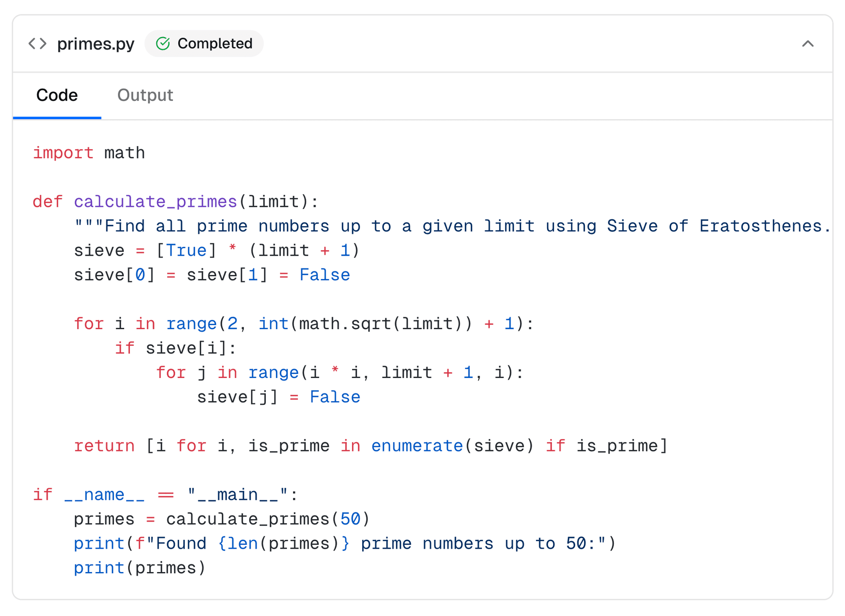Click the 'sieve[j] = False' statement
Image resolution: width=845 pixels, height=616 pixels.
click(278, 397)
